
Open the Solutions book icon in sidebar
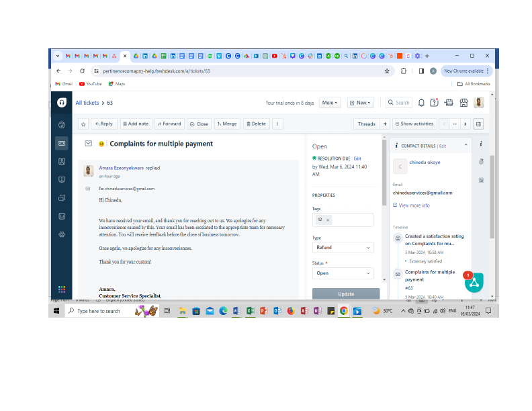[x=62, y=180]
